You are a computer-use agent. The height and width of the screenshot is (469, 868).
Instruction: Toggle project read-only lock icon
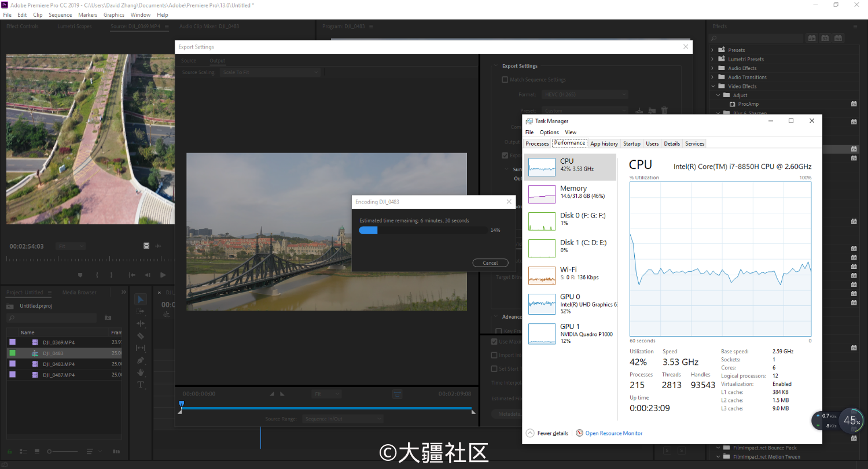tap(9, 451)
